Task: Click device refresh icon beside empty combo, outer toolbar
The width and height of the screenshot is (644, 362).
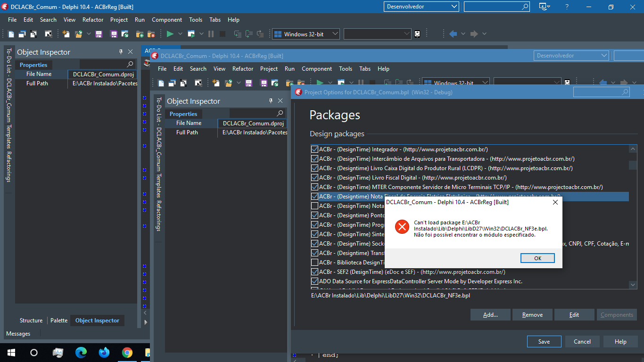Action: pos(417,34)
